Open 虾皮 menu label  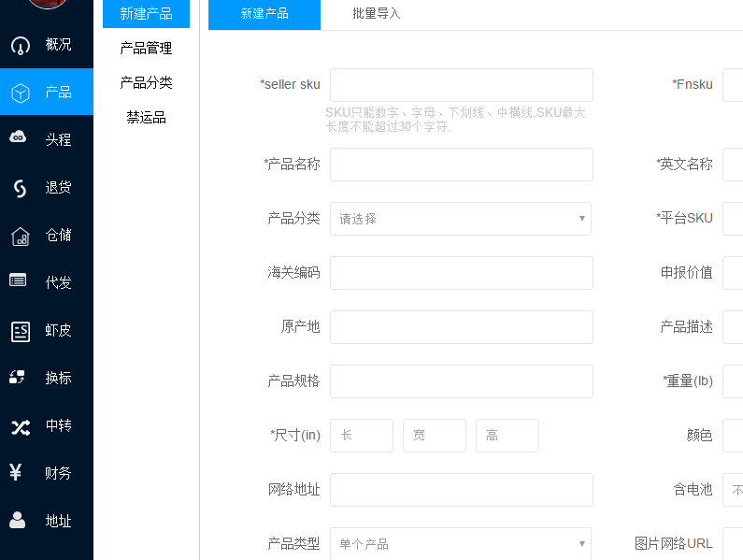[x=58, y=330]
